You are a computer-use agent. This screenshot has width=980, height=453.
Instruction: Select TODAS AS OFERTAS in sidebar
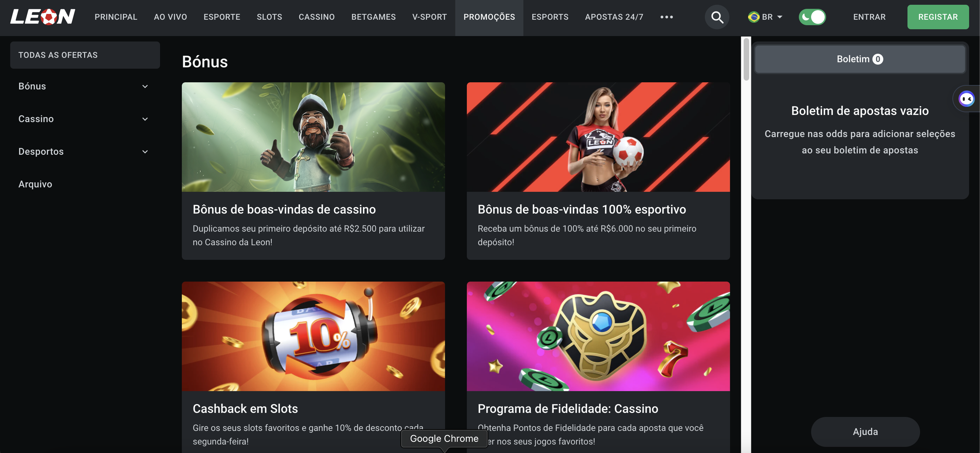click(x=85, y=55)
